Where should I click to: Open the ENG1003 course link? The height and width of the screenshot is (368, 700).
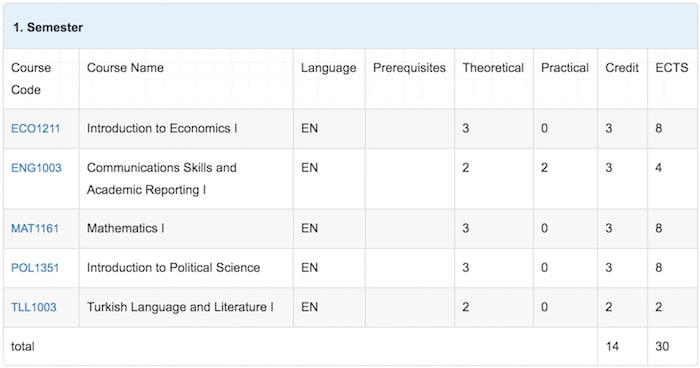(36, 168)
